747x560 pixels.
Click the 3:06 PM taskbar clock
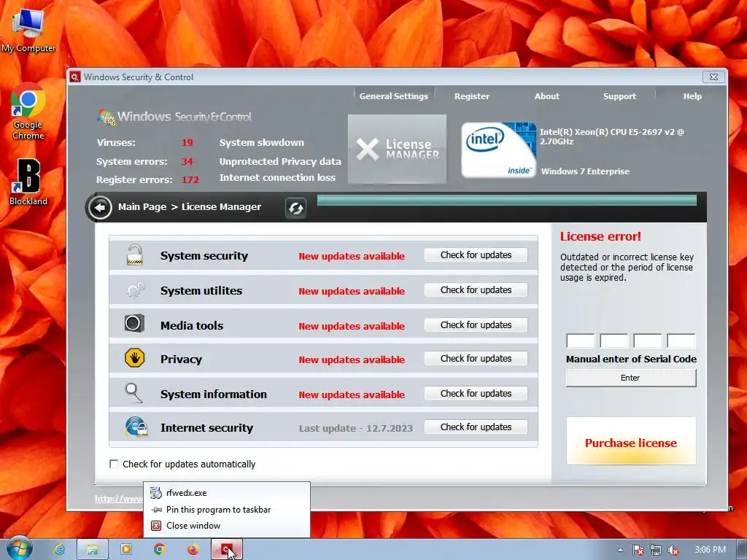click(x=710, y=550)
